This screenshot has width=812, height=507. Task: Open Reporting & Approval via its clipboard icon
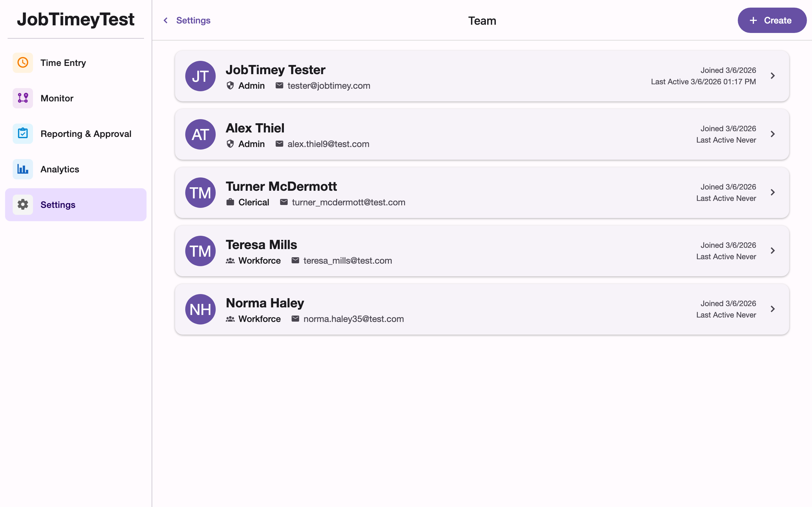point(23,133)
